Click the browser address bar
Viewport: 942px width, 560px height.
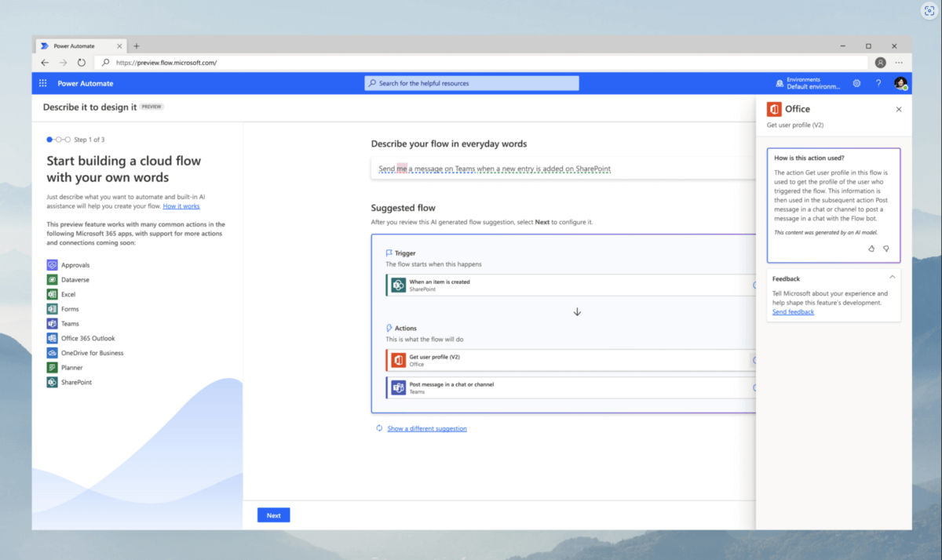click(x=483, y=63)
